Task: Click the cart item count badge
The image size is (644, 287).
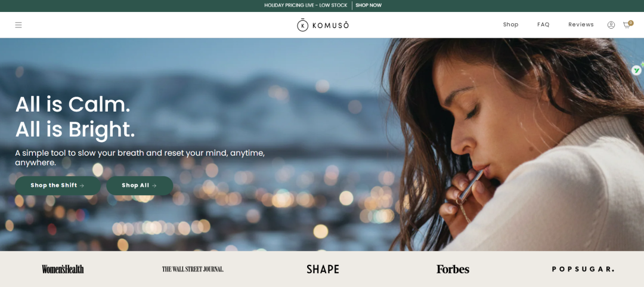Action: coord(631,23)
